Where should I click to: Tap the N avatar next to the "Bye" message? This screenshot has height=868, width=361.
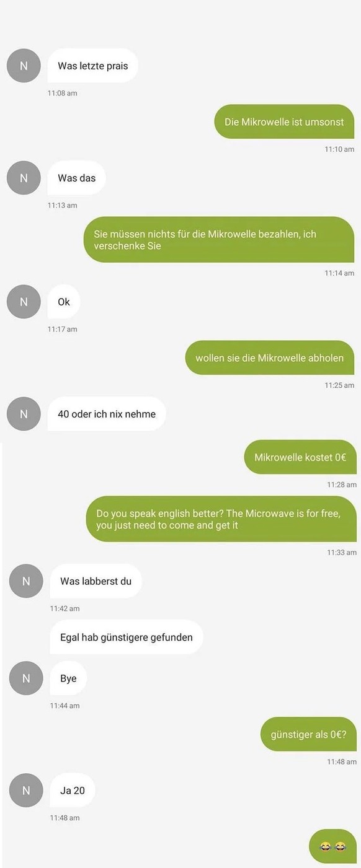(x=26, y=678)
